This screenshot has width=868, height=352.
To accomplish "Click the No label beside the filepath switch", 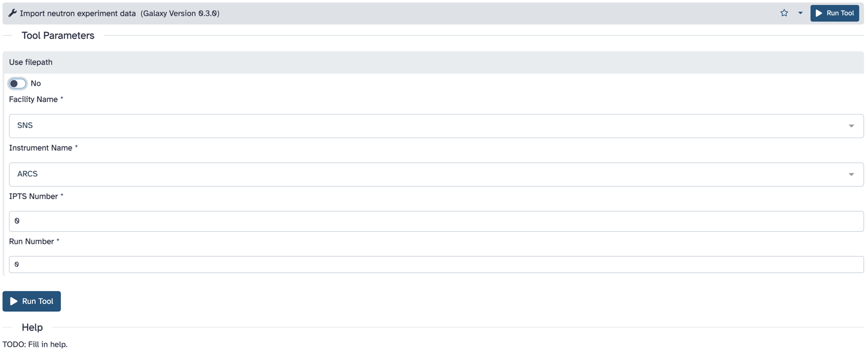I will (x=36, y=83).
